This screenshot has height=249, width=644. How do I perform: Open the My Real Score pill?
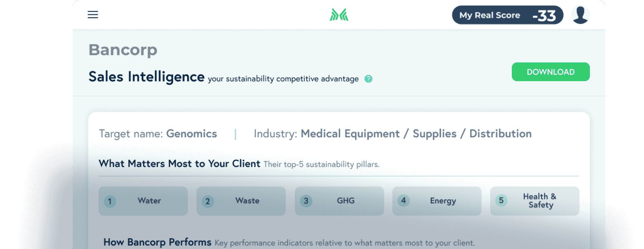[490, 15]
